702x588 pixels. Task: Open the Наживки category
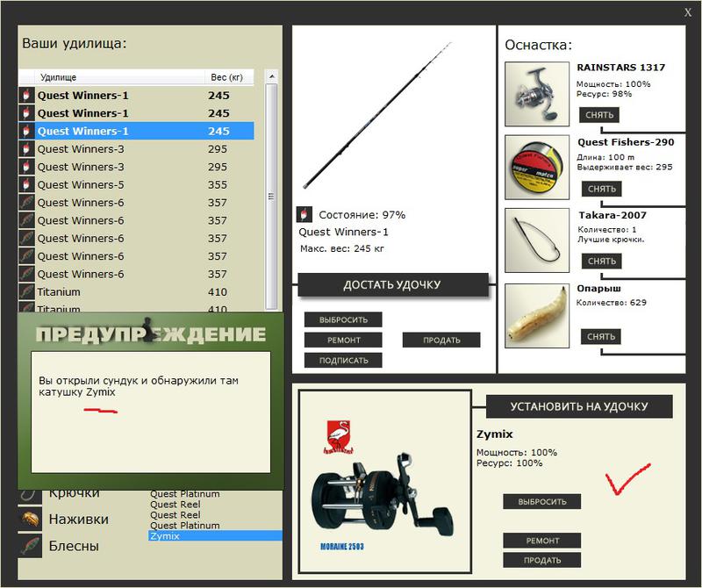click(x=79, y=519)
